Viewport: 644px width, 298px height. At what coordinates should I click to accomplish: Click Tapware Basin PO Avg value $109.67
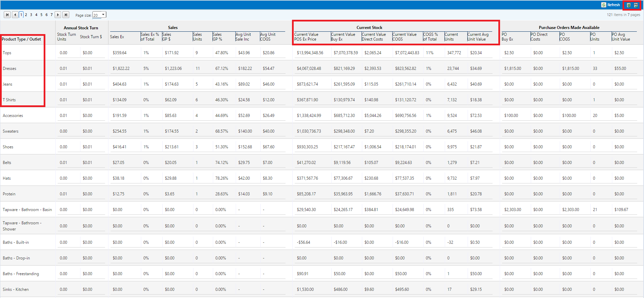621,210
